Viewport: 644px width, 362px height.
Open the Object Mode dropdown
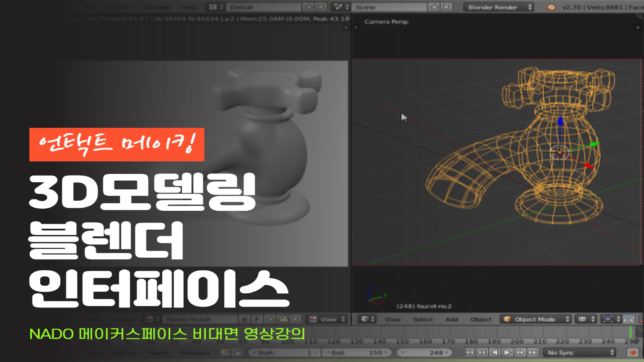pos(536,319)
